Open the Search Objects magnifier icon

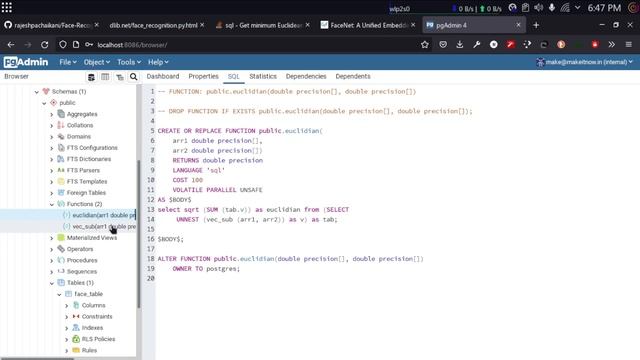133,77
